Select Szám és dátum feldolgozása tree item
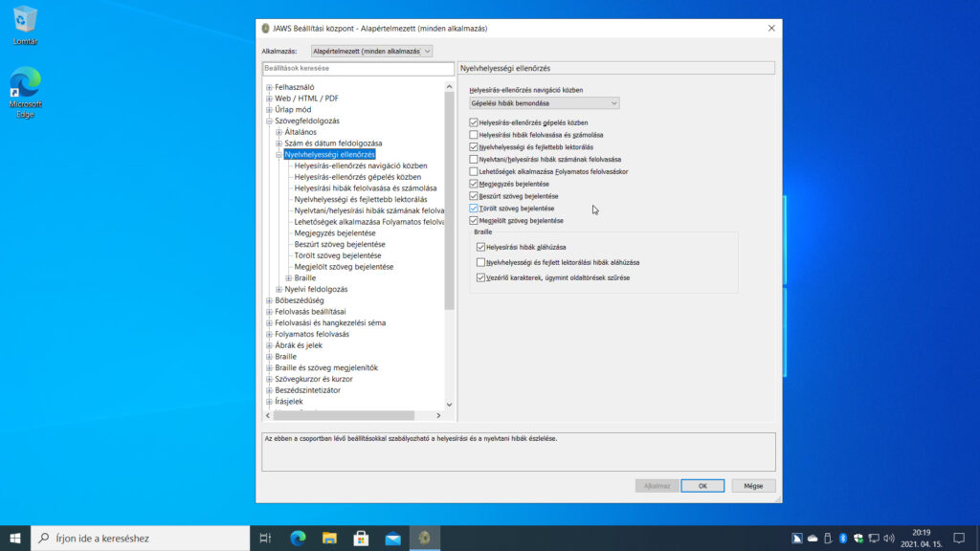The height and width of the screenshot is (551, 980). tap(333, 143)
